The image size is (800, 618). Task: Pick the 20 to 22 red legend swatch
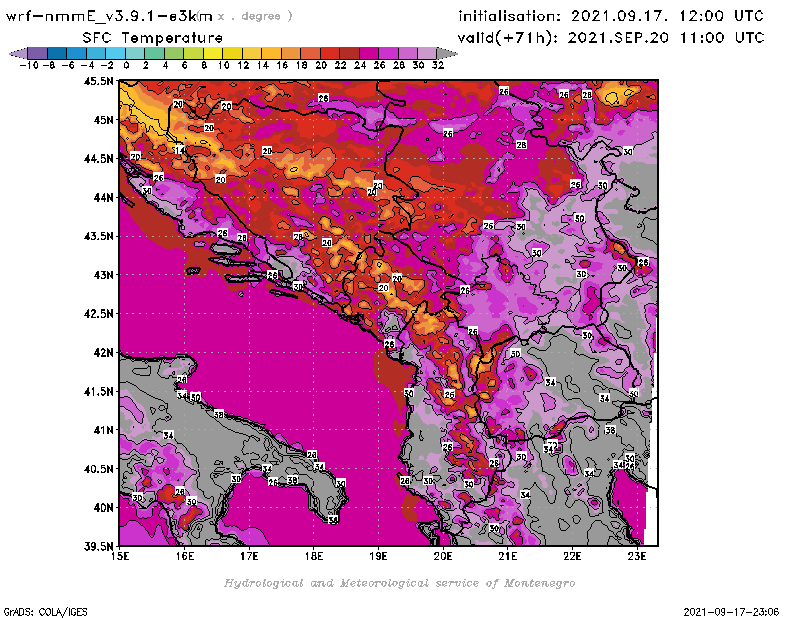pos(330,53)
